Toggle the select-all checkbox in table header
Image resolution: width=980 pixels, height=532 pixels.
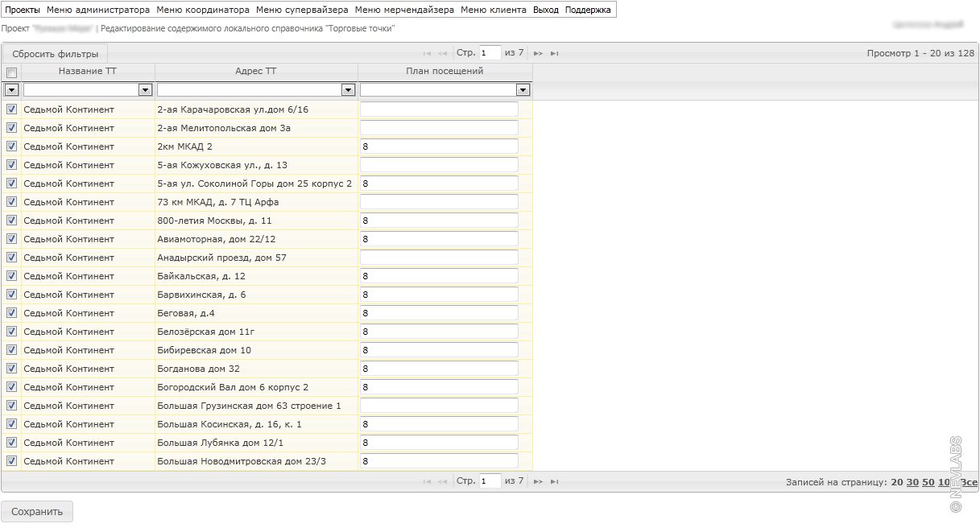[11, 72]
